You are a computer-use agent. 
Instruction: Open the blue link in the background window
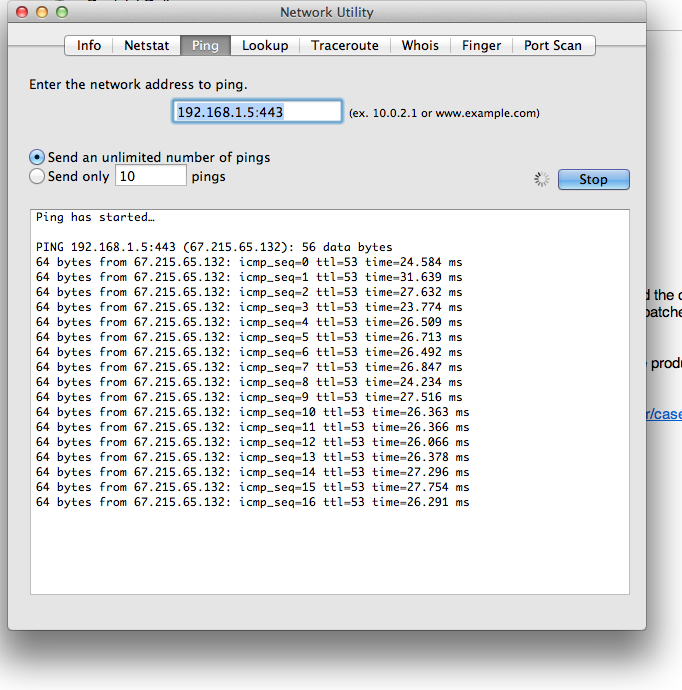(664, 414)
